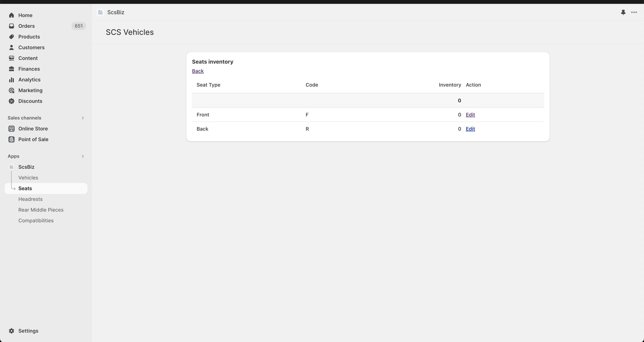Open the Headrests submenu item
Image resolution: width=644 pixels, height=342 pixels.
(x=30, y=199)
